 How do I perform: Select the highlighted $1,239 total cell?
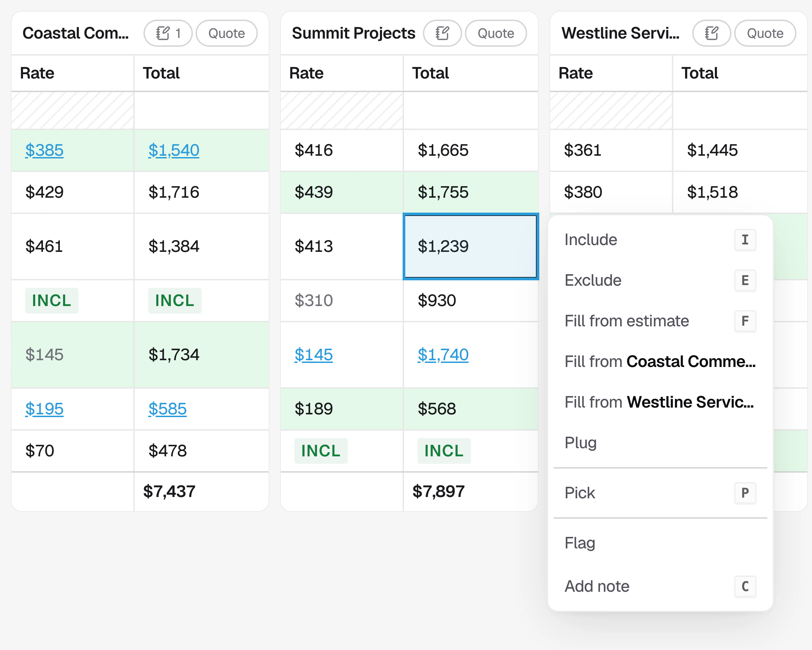(471, 247)
